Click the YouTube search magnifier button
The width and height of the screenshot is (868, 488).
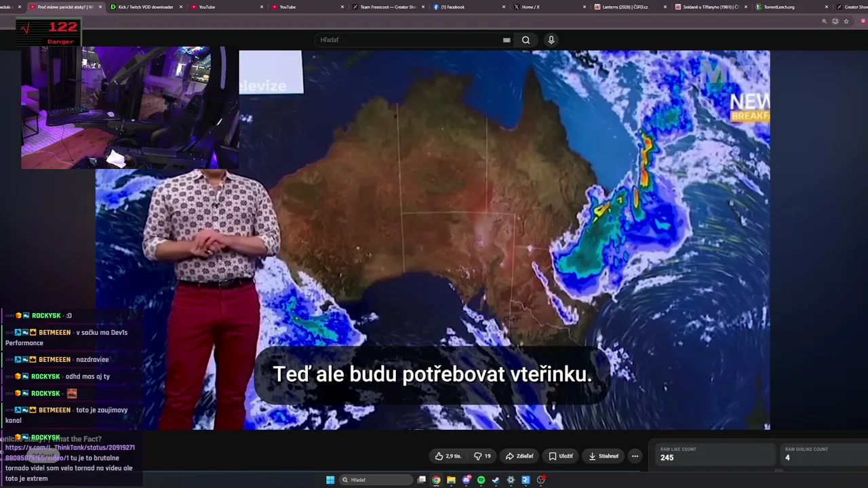click(x=526, y=40)
